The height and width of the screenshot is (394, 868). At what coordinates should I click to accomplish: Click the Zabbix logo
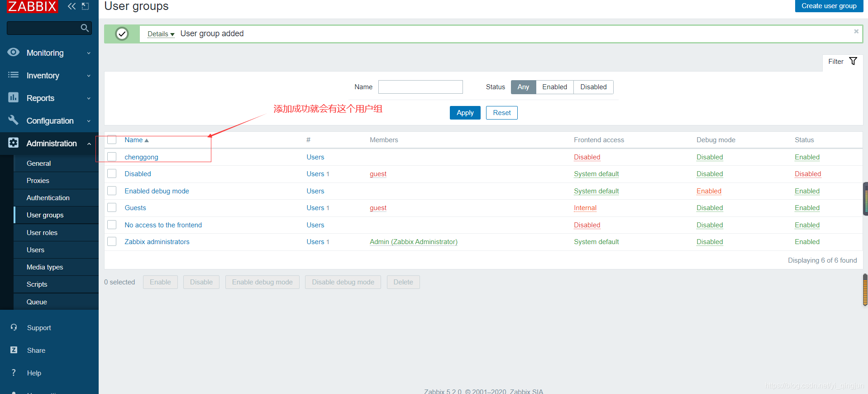tap(32, 6)
